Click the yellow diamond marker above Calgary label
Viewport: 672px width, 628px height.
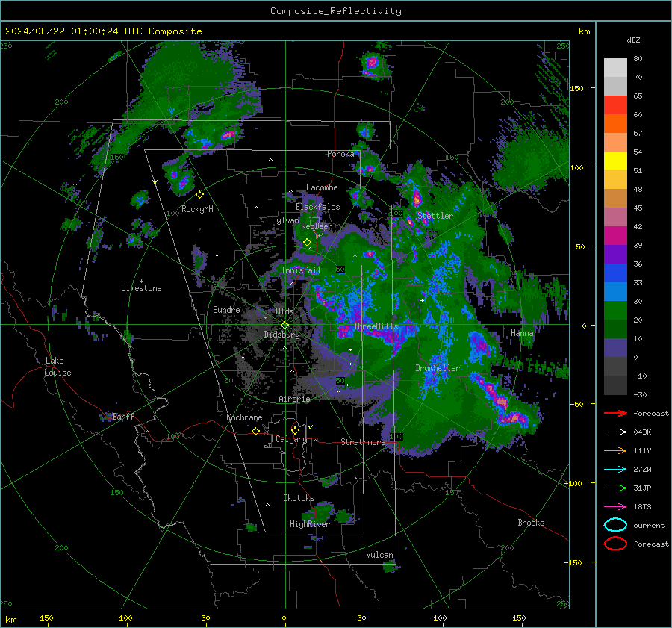pyautogui.click(x=295, y=430)
